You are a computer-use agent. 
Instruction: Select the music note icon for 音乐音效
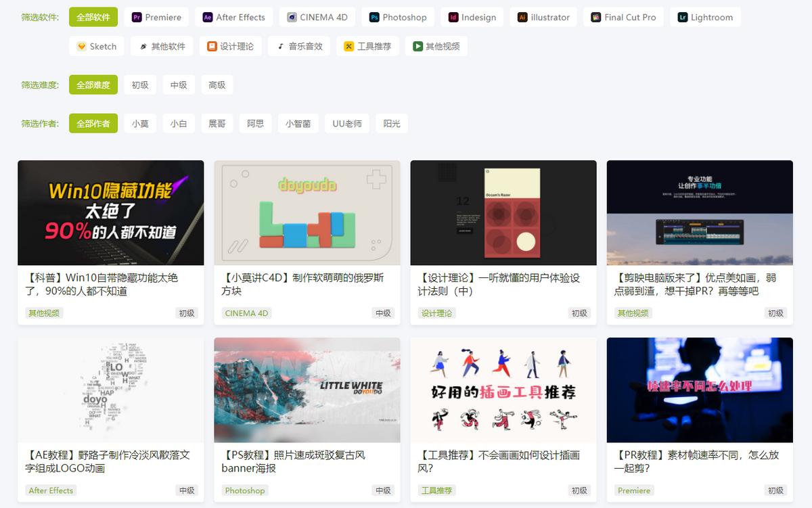click(x=280, y=46)
